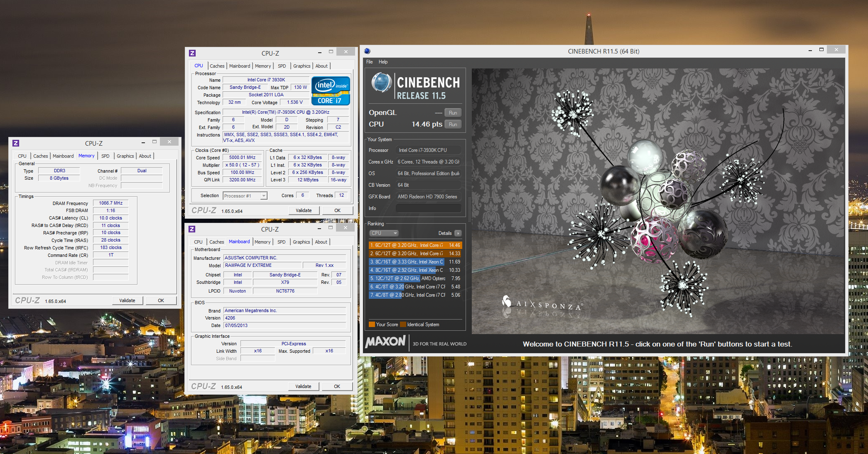Click the Chipset Sandy Bridge-E field
Screen dimensions: 868x454
point(285,275)
